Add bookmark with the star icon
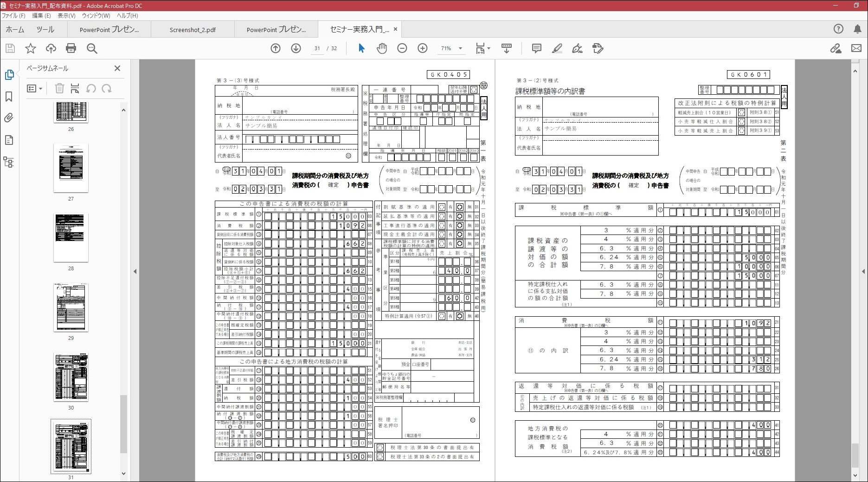The image size is (868, 482). tap(31, 48)
